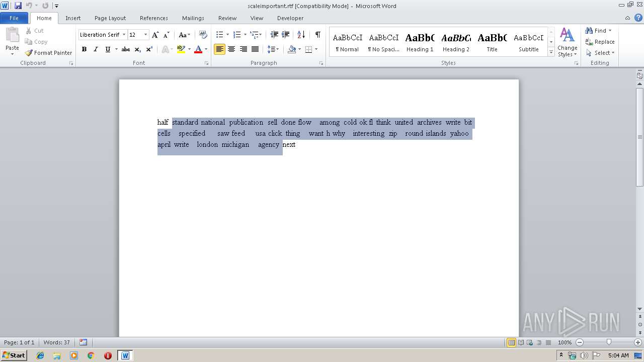Toggle Italic formatting
Screen dimensions: 644x362
click(x=96, y=49)
